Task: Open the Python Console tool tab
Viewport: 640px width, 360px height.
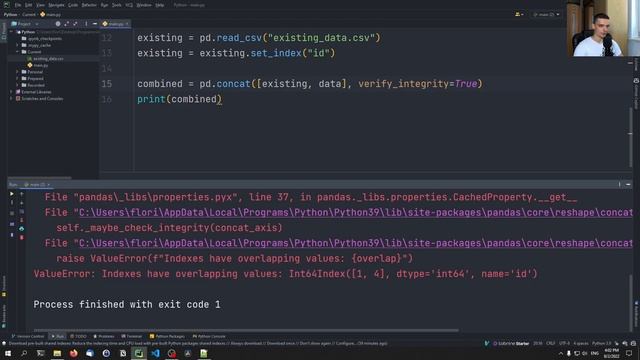Action: tap(209, 336)
